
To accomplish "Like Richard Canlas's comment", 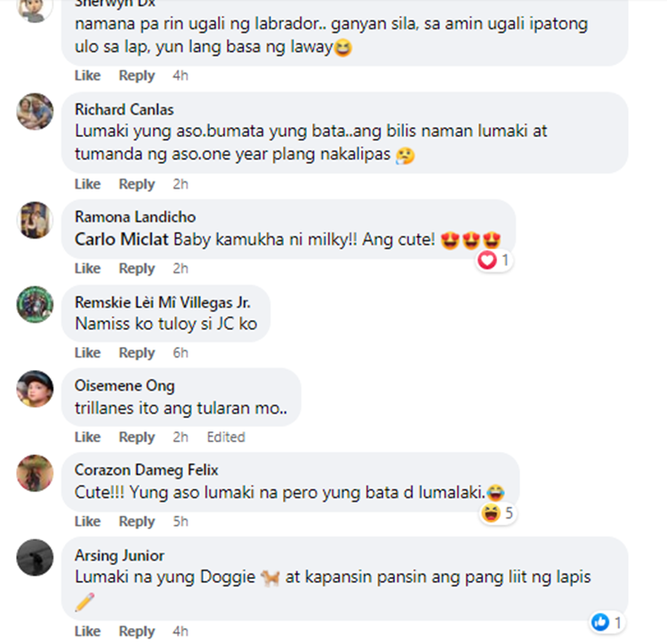I will [88, 184].
